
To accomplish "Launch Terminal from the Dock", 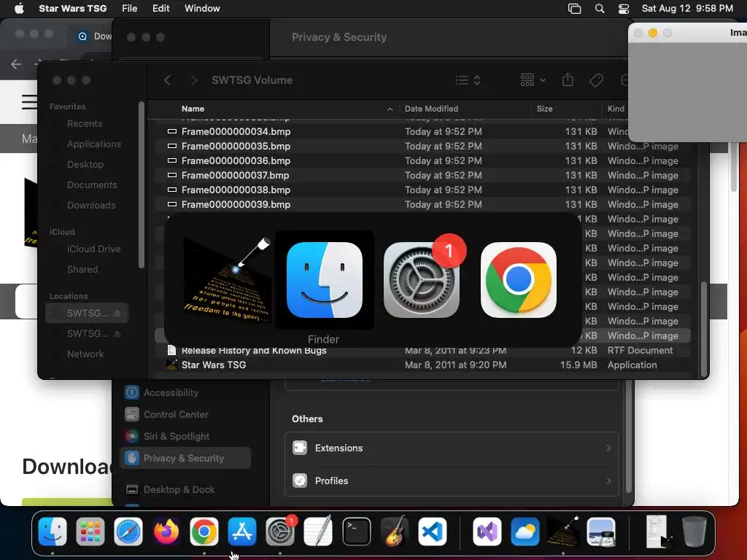I will (x=356, y=532).
